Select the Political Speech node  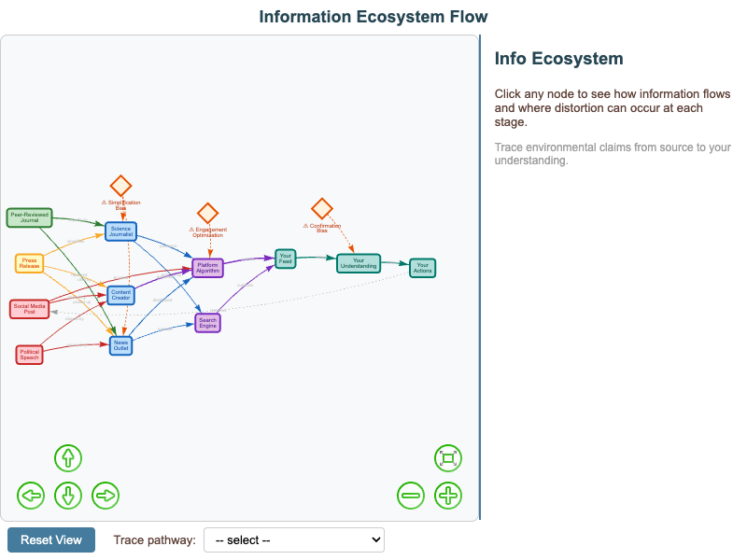pyautogui.click(x=29, y=355)
